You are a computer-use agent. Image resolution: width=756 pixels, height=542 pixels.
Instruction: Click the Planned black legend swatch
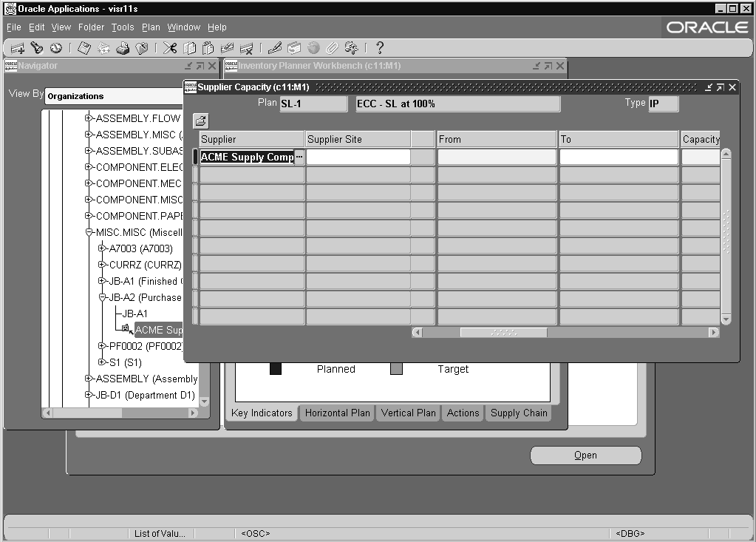pos(276,369)
